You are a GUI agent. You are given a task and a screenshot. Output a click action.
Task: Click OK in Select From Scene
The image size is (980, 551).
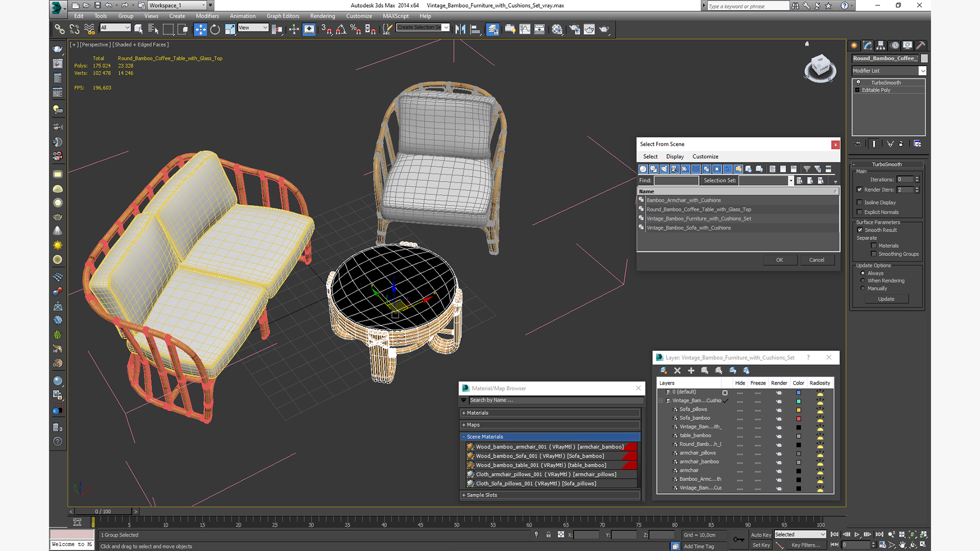(x=779, y=260)
